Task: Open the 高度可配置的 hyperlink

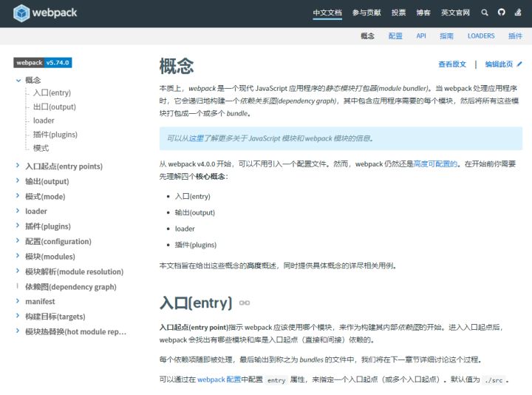Action: [x=435, y=164]
